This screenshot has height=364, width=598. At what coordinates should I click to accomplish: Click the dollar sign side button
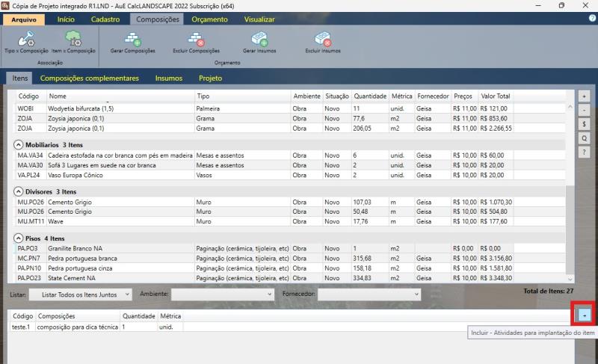point(584,124)
